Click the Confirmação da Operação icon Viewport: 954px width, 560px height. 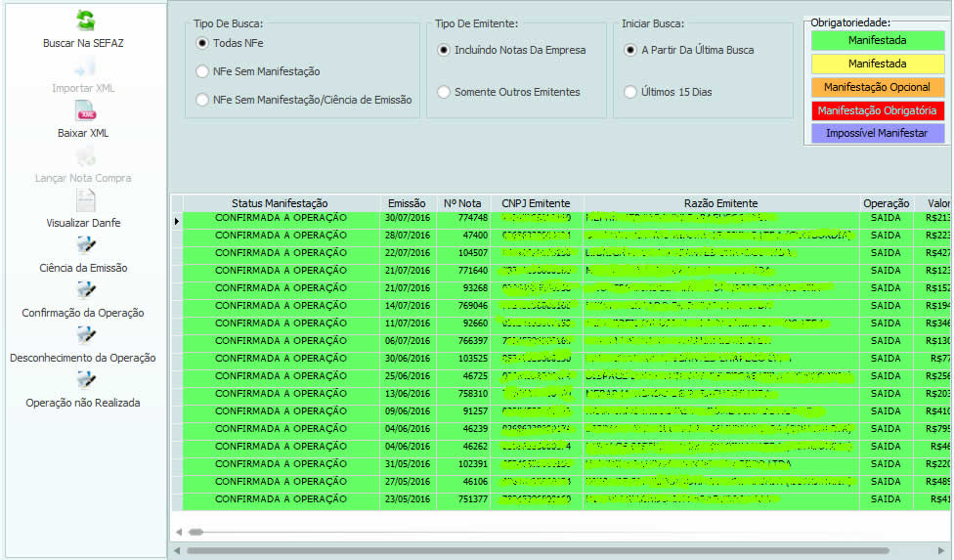[x=85, y=290]
